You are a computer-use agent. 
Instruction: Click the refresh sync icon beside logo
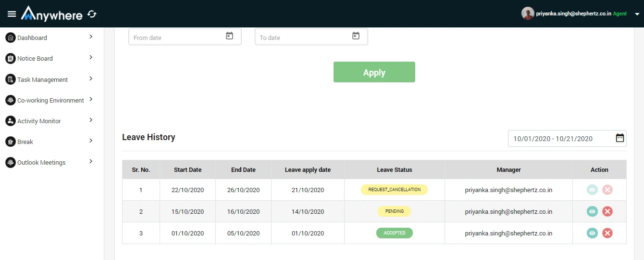click(92, 14)
